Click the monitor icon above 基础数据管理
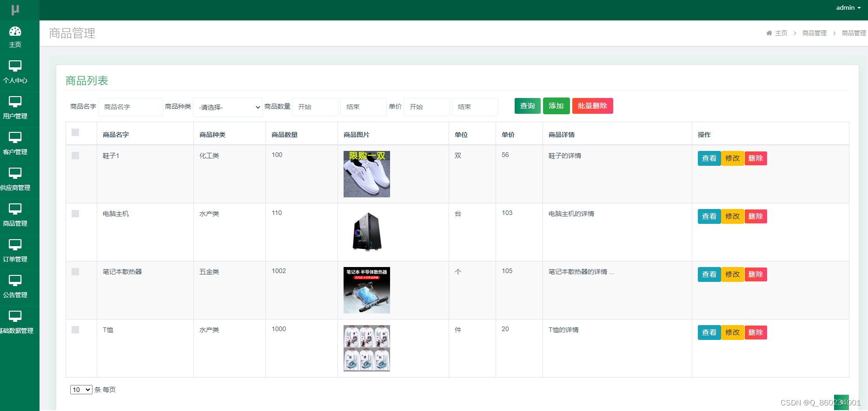 pos(15,316)
